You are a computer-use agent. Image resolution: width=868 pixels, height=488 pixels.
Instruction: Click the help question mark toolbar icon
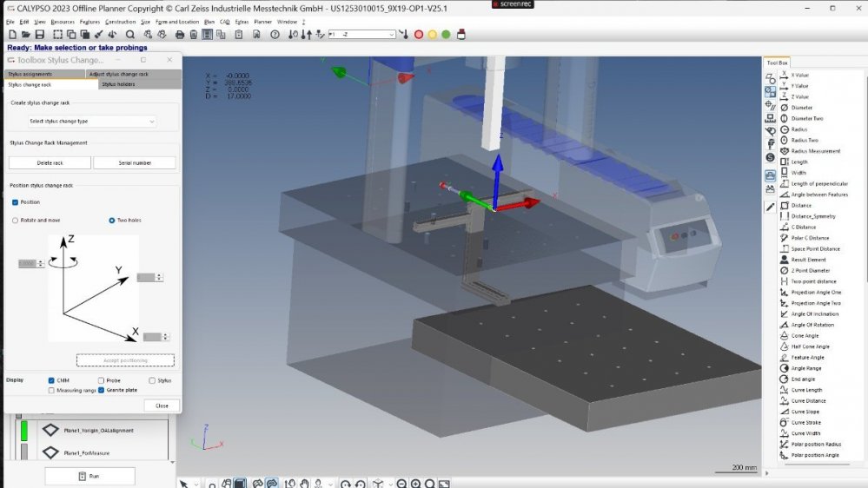click(x=275, y=35)
